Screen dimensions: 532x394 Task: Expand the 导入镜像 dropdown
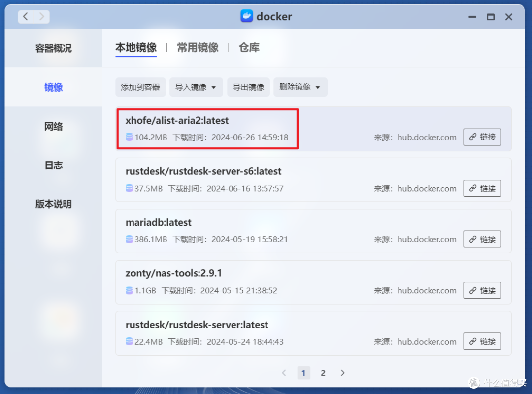click(196, 87)
